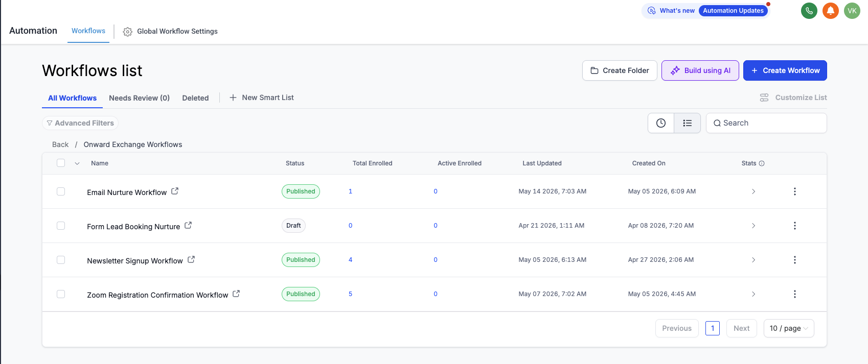Open Form Lead Booking Nurture external link icon

click(188, 225)
